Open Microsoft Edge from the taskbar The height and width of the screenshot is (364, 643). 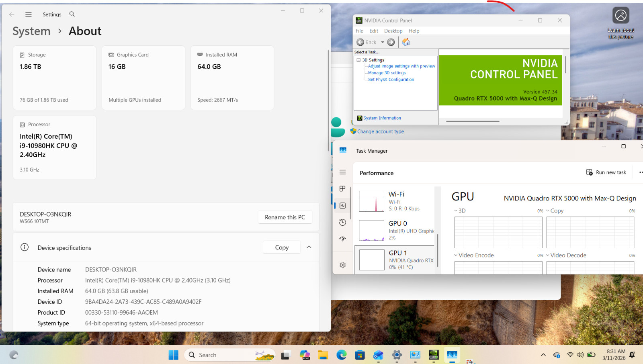pyautogui.click(x=342, y=355)
